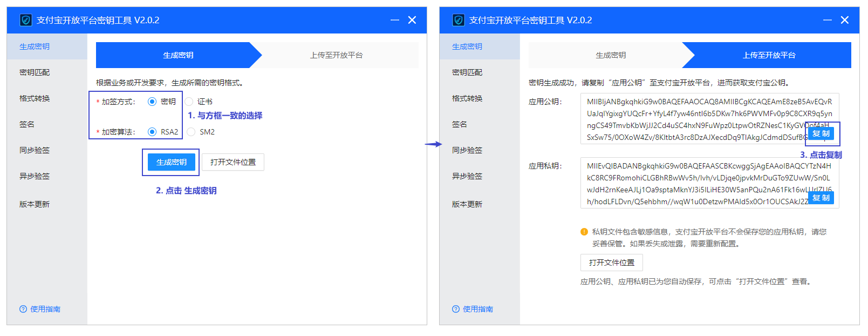Open 使用指南 link in right window

tap(478, 309)
